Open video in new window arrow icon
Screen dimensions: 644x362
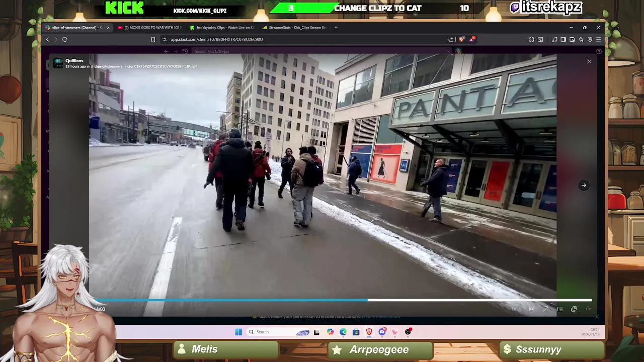pos(546,309)
